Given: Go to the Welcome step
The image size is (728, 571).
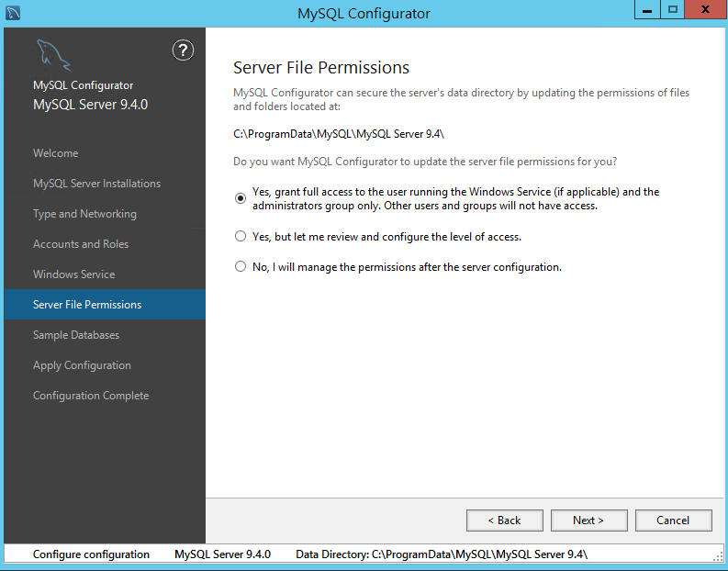Looking at the screenshot, I should [56, 153].
